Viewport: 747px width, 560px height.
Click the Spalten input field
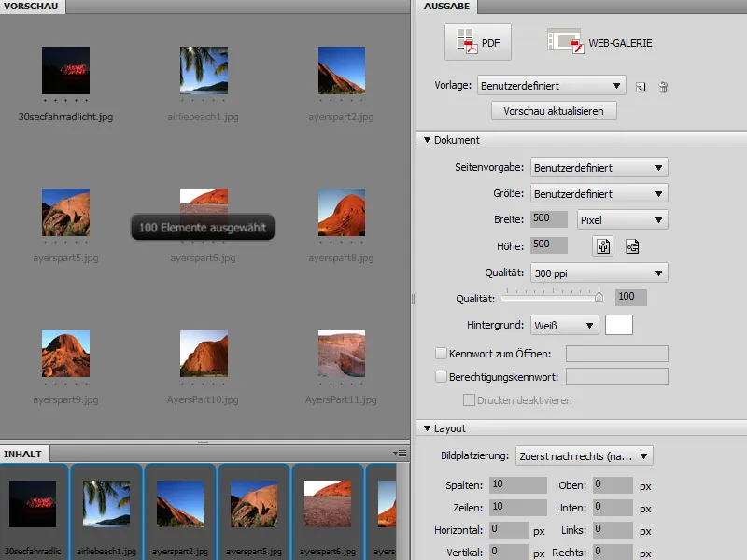(518, 484)
